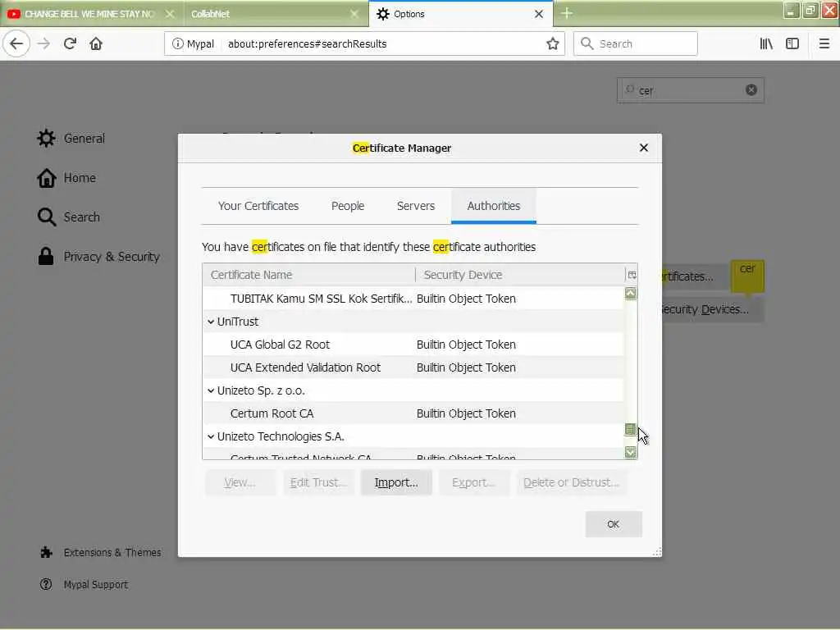Open Privacy & Security lock icon
Image resolution: width=840 pixels, height=630 pixels.
point(46,257)
